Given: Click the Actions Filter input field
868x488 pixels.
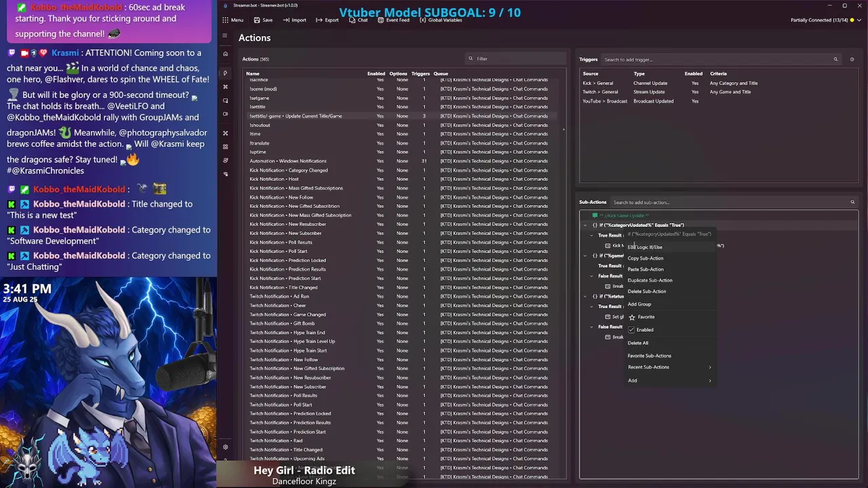Looking at the screenshot, I should tap(516, 59).
